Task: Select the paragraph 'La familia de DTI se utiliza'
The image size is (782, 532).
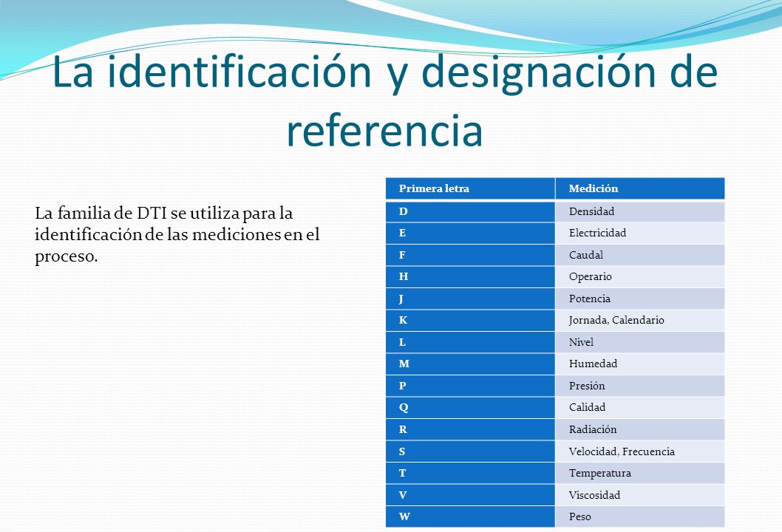Action: click(x=177, y=234)
